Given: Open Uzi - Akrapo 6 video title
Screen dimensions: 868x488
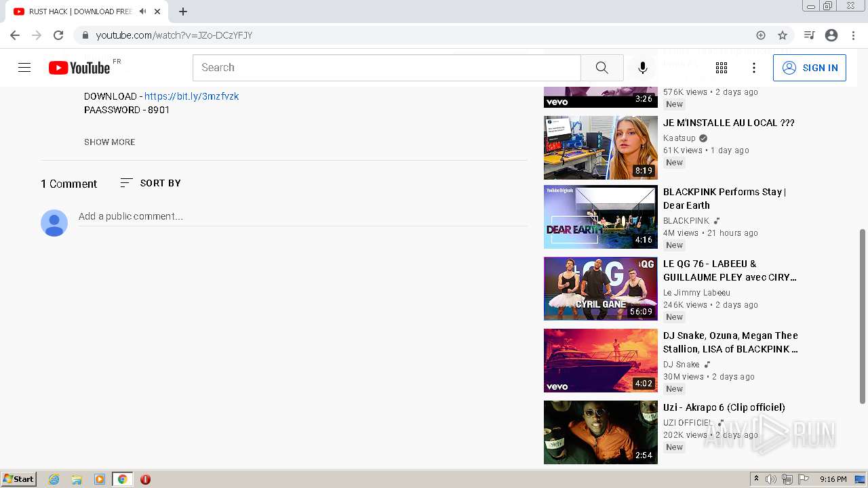Looking at the screenshot, I should 724,407.
